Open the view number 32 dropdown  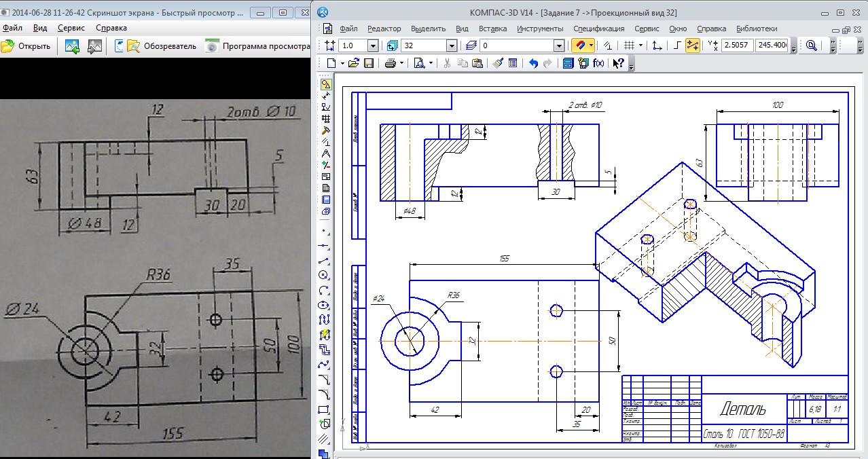(452, 45)
